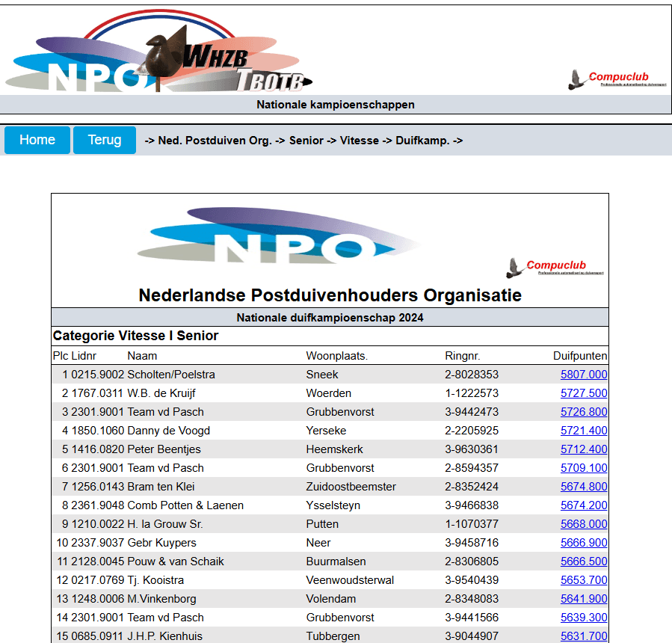The image size is (672, 643).
Task: Open the Ned. Postduiven Org. breadcrumb link
Action: [x=220, y=140]
